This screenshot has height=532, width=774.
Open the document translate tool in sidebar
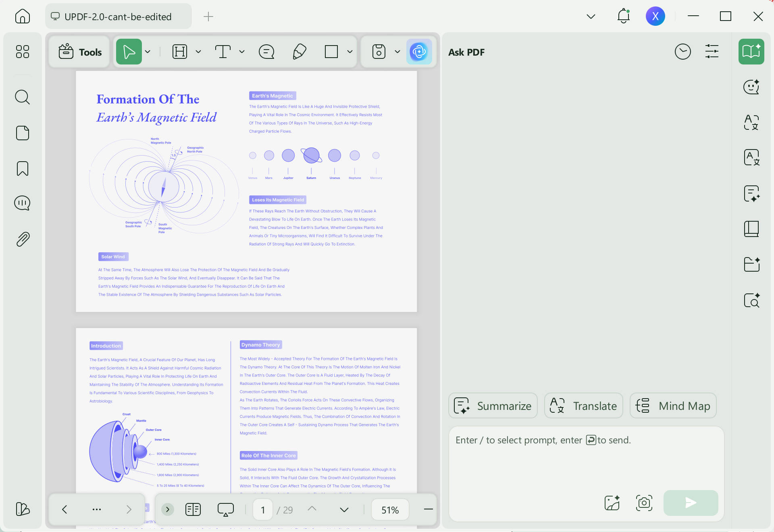click(751, 158)
